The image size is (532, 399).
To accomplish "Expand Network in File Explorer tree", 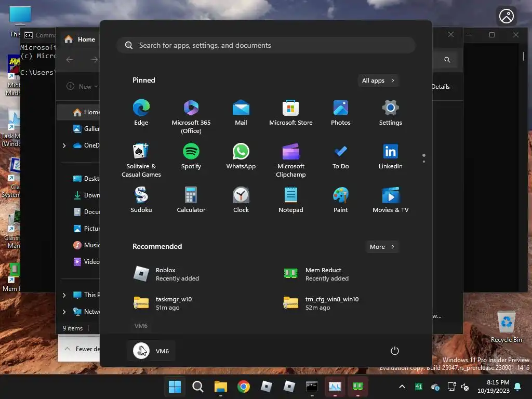I will (x=64, y=312).
